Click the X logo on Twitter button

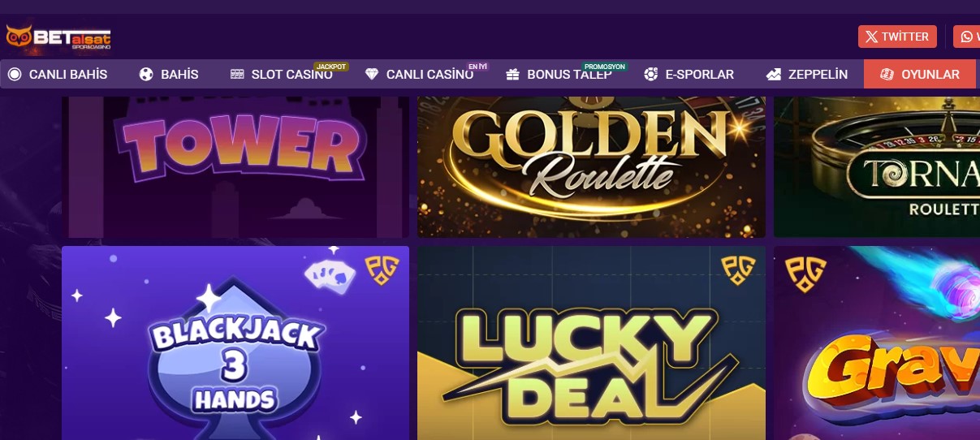coord(871,37)
